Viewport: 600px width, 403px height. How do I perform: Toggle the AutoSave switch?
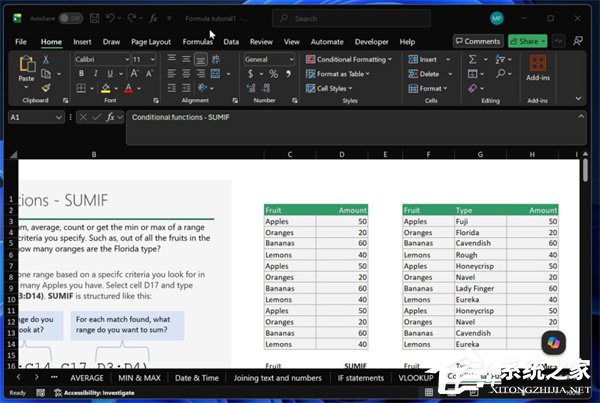[x=71, y=18]
